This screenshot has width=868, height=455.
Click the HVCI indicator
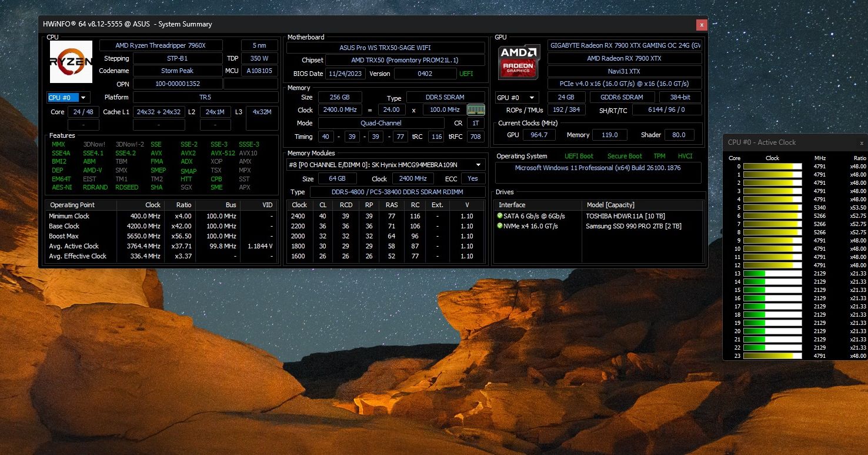pos(685,156)
